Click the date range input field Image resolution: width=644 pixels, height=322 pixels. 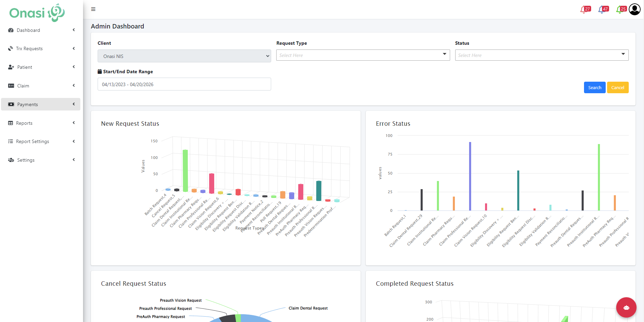click(x=184, y=84)
